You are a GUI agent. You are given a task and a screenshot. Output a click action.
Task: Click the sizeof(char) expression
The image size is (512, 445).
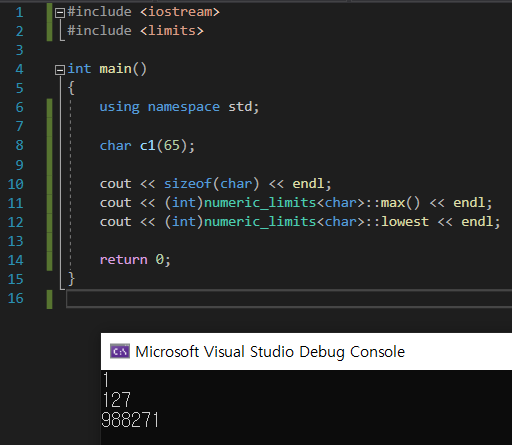coord(211,184)
